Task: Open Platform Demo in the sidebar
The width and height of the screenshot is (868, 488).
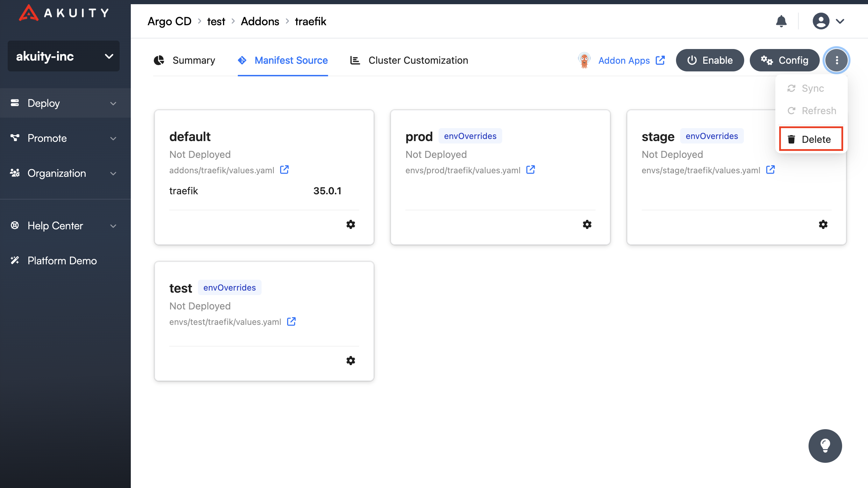Action: 65,260
